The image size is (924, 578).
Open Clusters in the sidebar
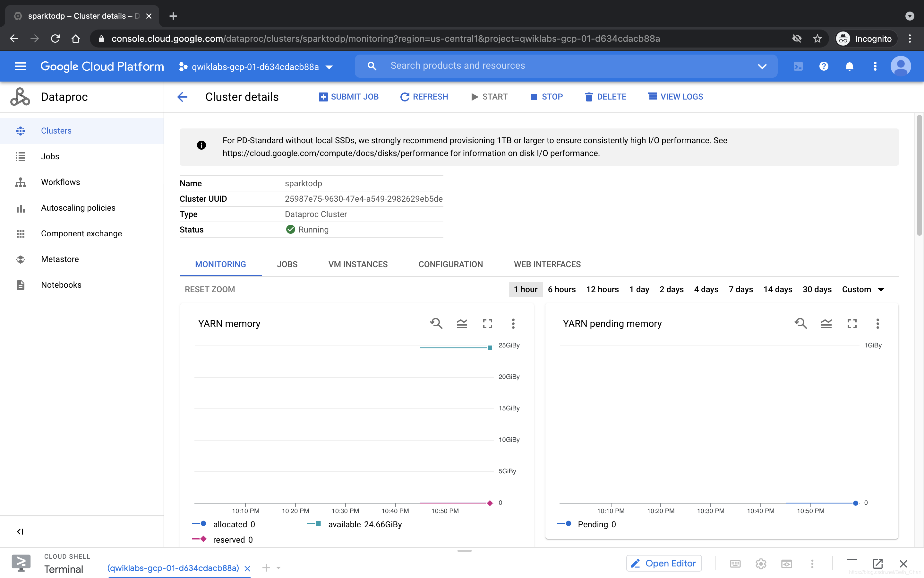click(x=82, y=131)
